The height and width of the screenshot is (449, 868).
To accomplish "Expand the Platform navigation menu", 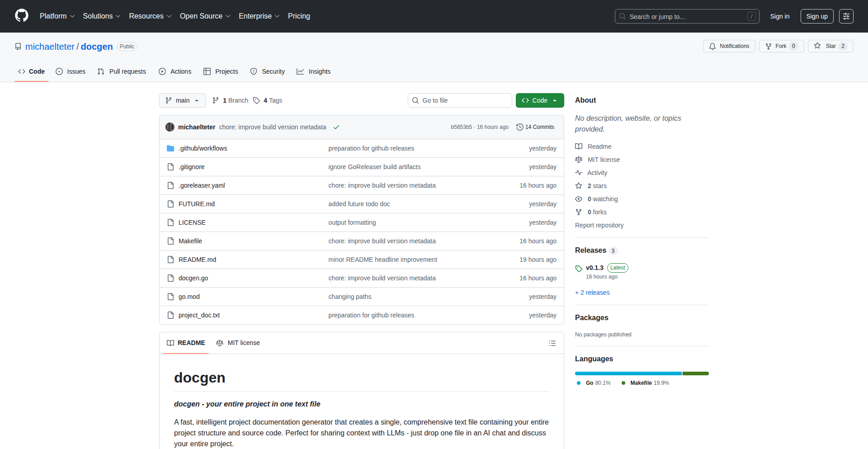I will tap(57, 16).
